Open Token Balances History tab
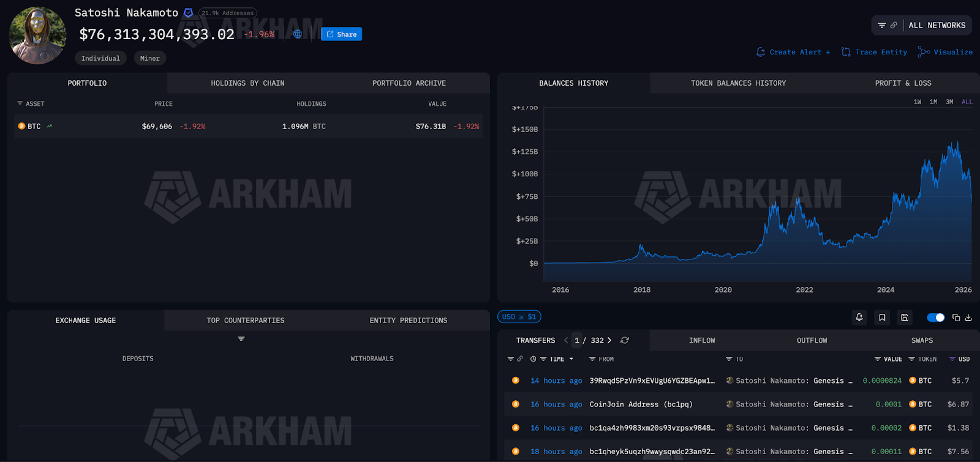This screenshot has height=462, width=980. [x=738, y=83]
